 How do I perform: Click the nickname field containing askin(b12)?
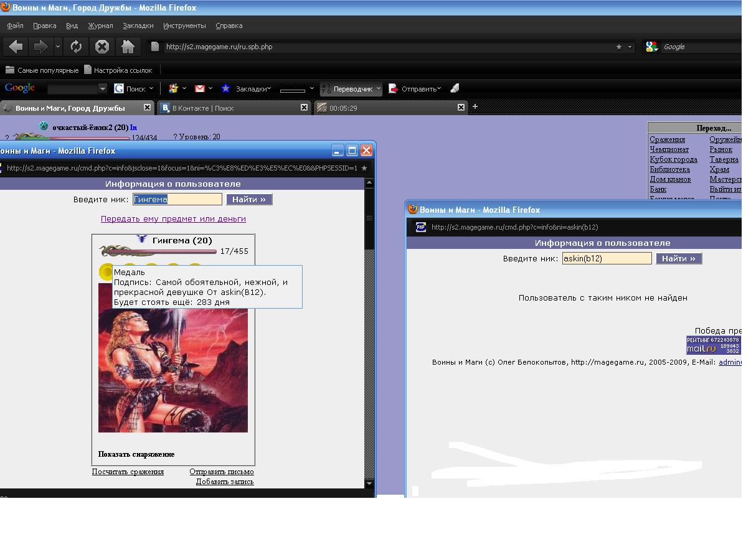tap(607, 258)
